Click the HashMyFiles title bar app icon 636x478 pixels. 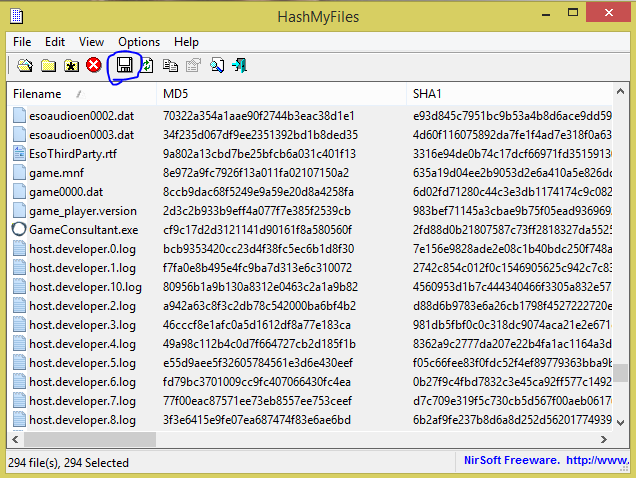tap(17, 16)
